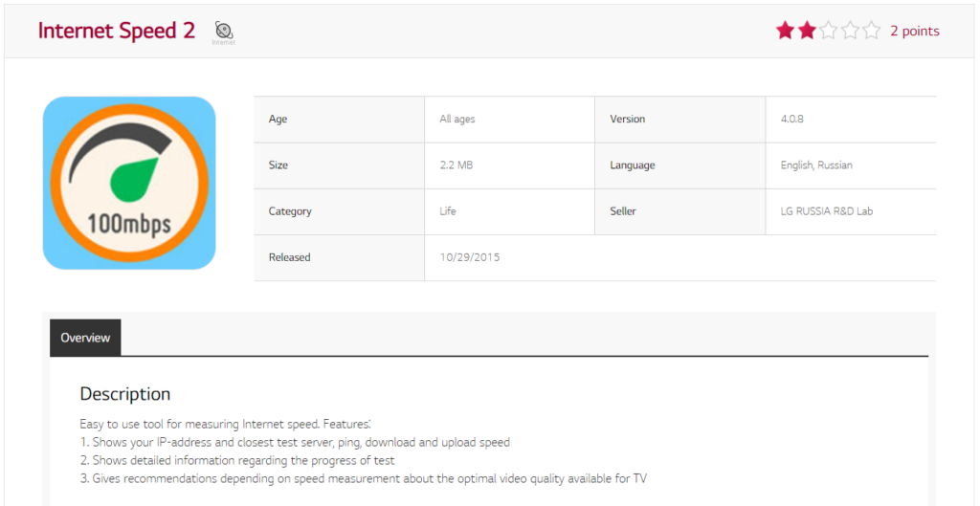Click the IP-address feature line in description

(295, 443)
